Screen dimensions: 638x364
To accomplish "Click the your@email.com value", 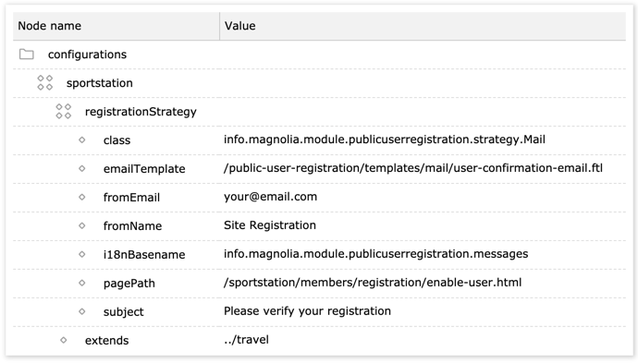I will pyautogui.click(x=270, y=197).
